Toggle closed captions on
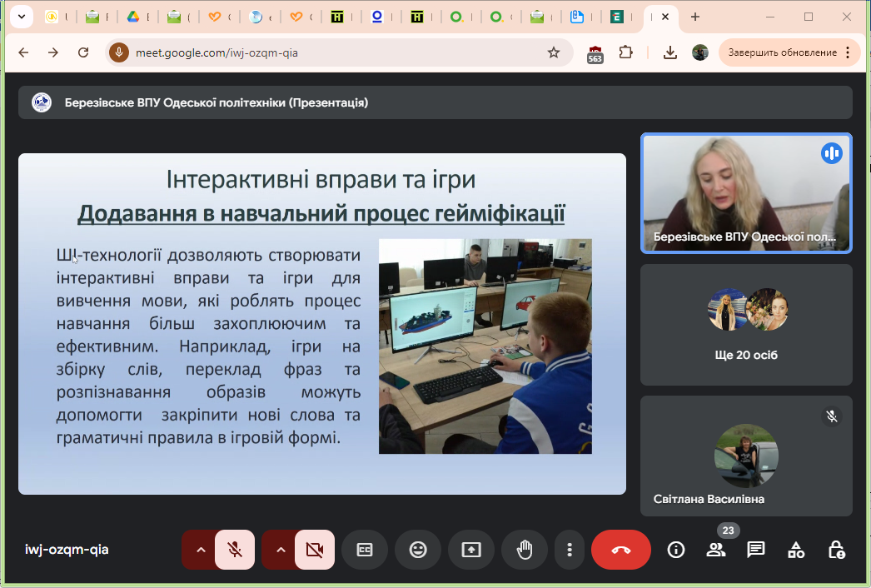 tap(365, 550)
